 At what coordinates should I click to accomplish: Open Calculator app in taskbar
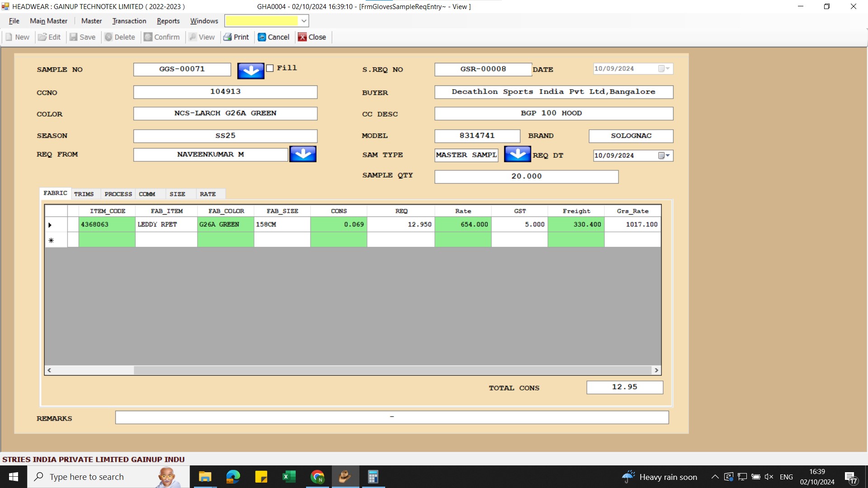[373, 477]
